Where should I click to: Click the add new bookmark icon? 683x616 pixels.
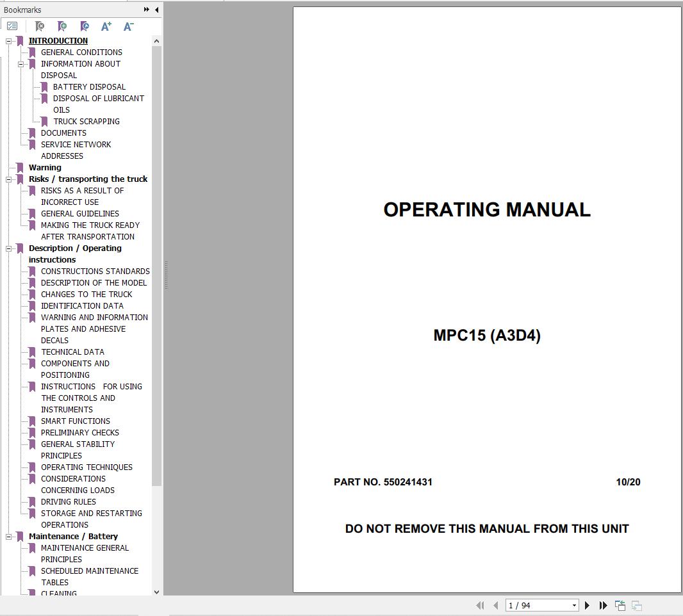[x=62, y=26]
